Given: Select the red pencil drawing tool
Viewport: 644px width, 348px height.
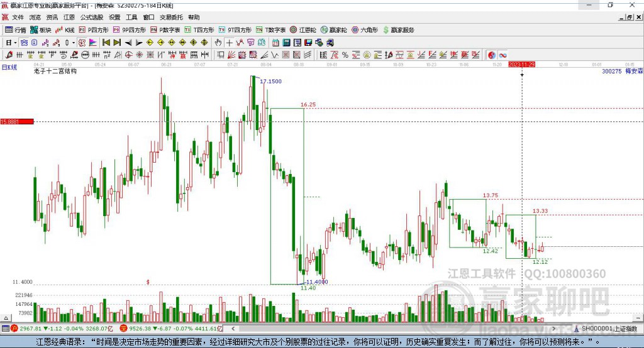Looking at the screenshot, I should tap(9, 55).
